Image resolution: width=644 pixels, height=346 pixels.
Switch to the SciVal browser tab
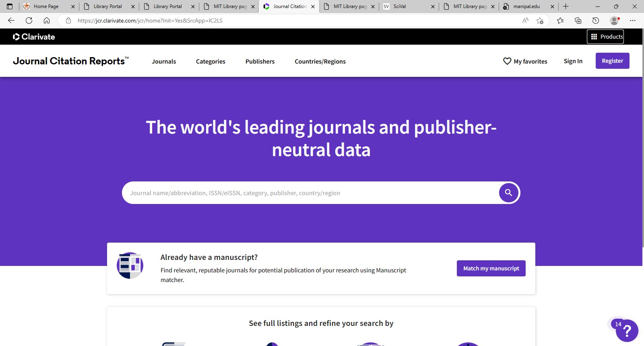pyautogui.click(x=407, y=6)
